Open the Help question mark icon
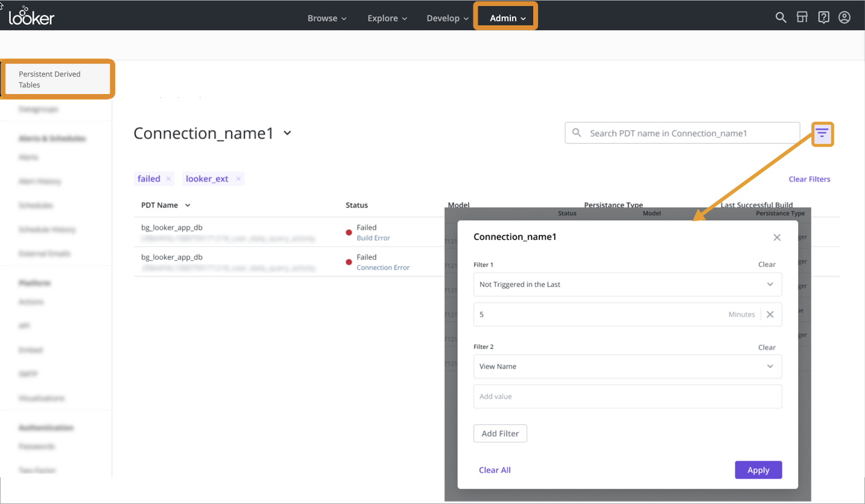 823,17
